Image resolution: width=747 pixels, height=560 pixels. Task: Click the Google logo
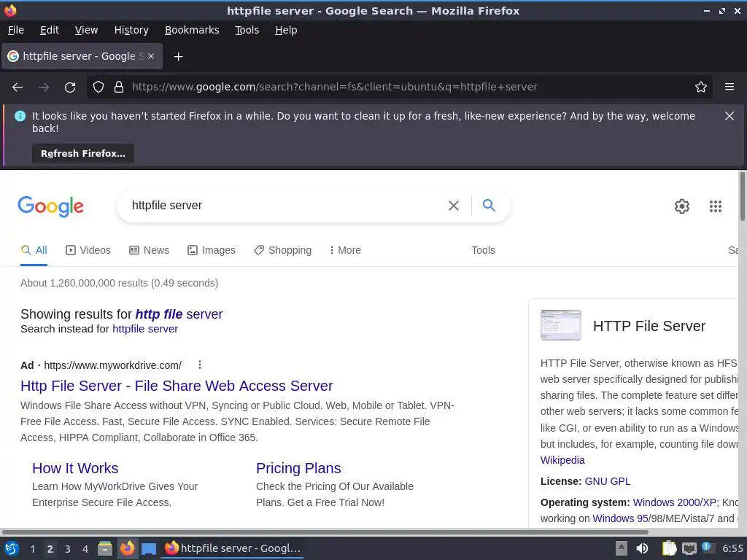(51, 206)
